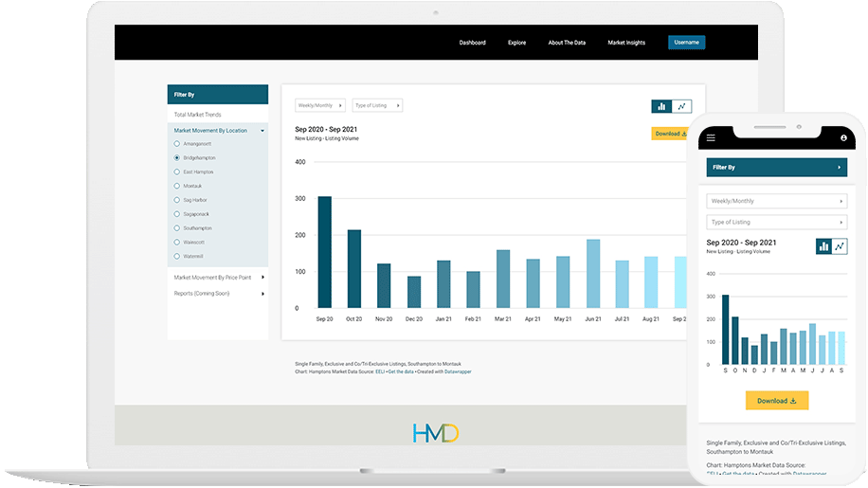The image size is (868, 488).
Task: Select the Sag Harbor radio button
Action: coord(177,200)
